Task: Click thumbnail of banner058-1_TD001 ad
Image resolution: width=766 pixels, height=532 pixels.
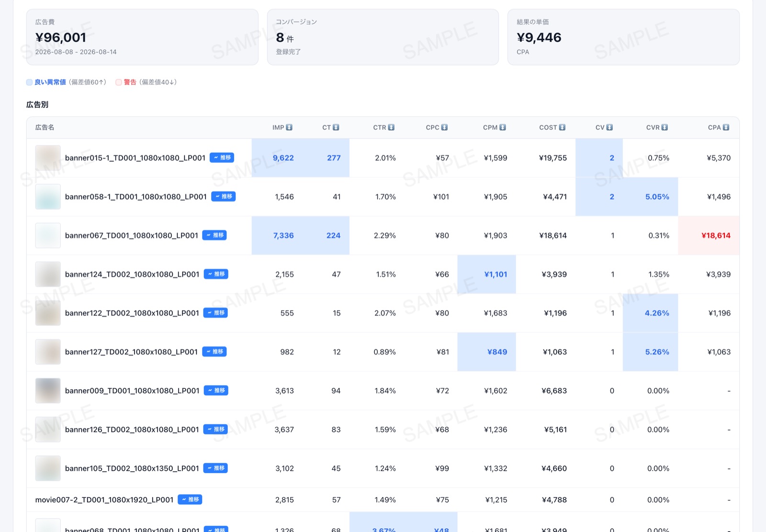Action: (x=48, y=196)
